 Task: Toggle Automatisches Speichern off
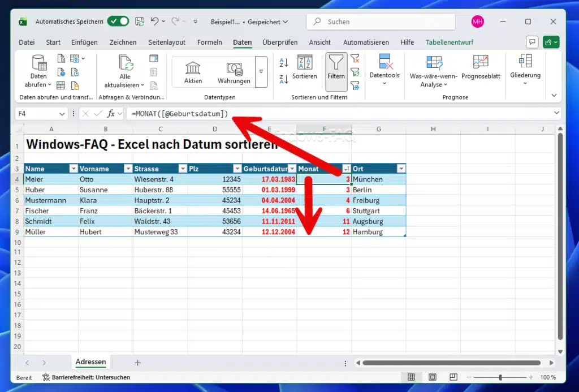coord(118,20)
